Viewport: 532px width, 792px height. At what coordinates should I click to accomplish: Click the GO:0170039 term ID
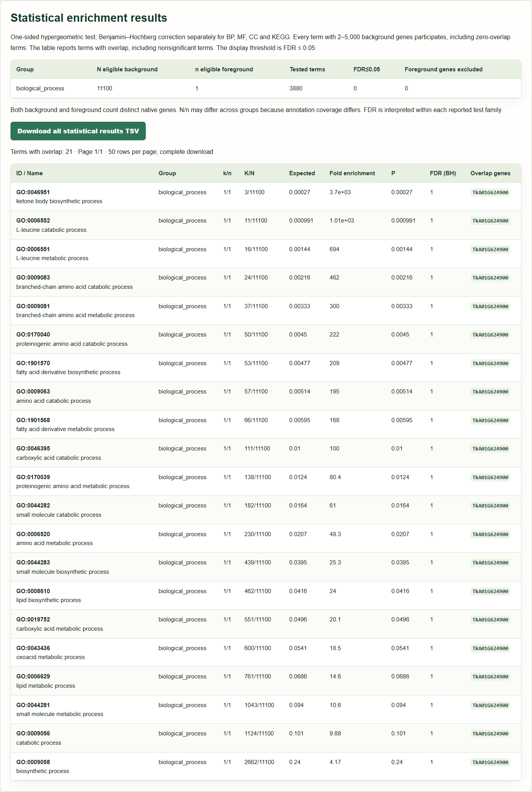click(33, 477)
